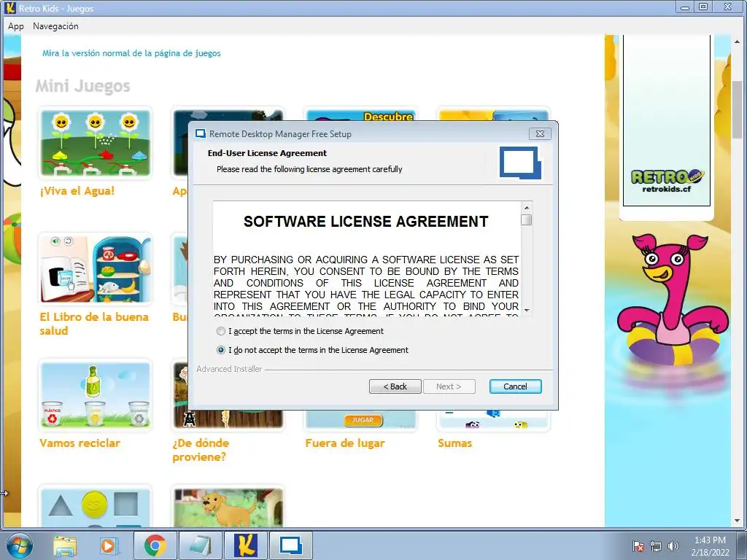
Task: Open 'Mira la versión normal' link
Action: 131,53
